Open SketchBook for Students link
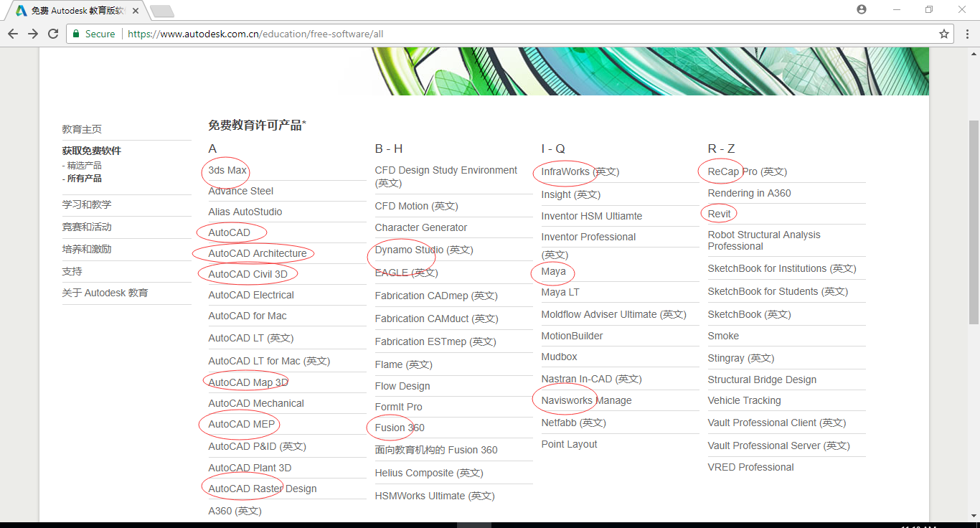This screenshot has height=528, width=980. pyautogui.click(x=778, y=291)
